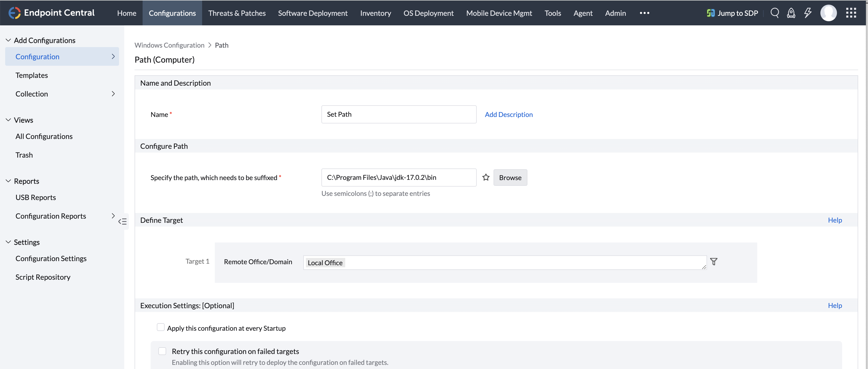Open the Threats & Patches tab
The image size is (868, 369).
[237, 13]
